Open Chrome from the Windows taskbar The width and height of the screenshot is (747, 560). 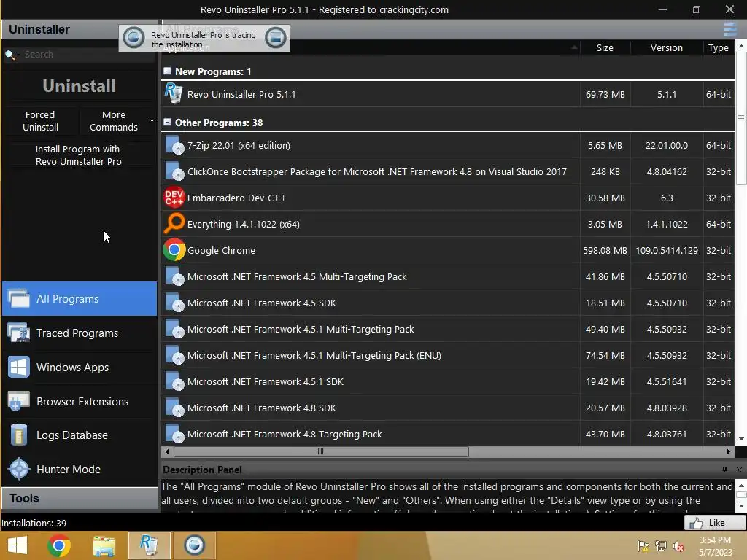tap(59, 545)
